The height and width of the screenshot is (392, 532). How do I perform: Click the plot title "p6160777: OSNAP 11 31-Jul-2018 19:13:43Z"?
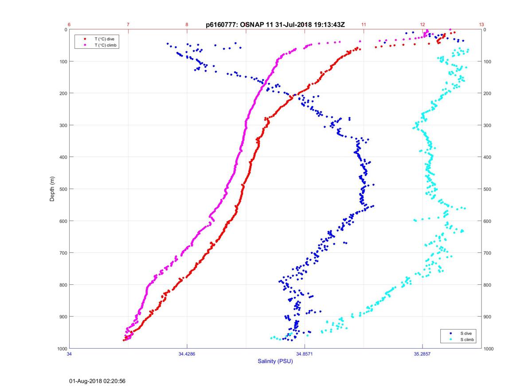(275, 25)
